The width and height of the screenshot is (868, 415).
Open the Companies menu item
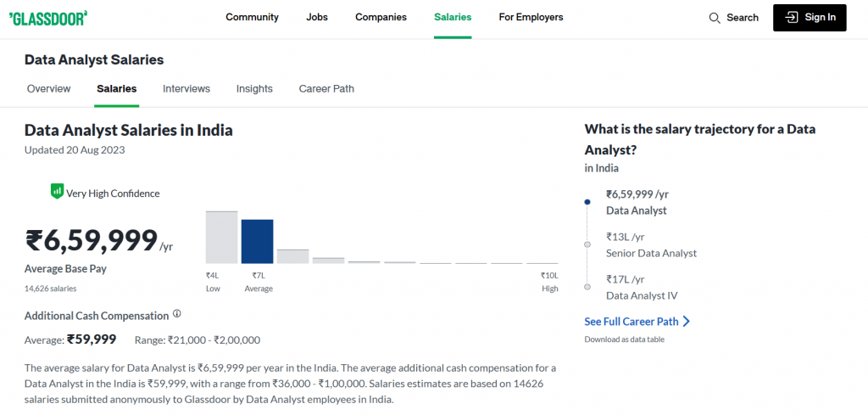coord(381,17)
